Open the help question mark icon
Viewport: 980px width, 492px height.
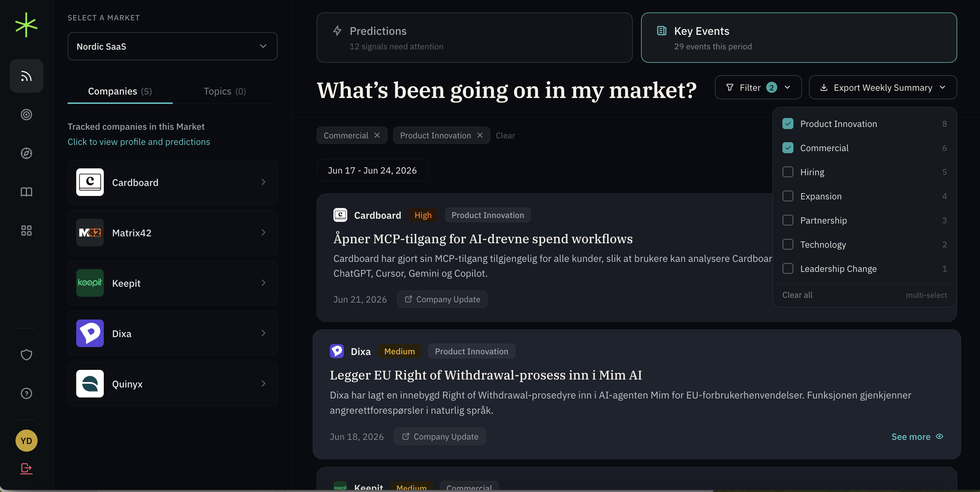tap(26, 393)
